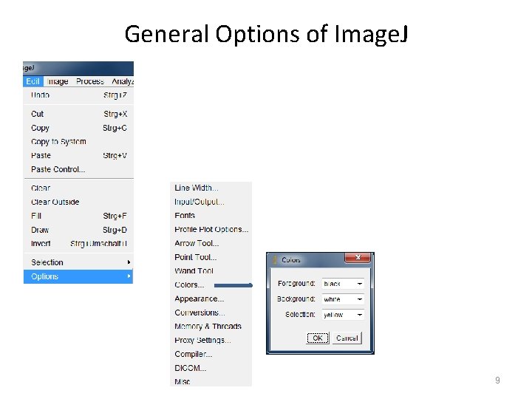Screen dimensions: 532x399
Task: Click Copy to System
Action: (x=78, y=141)
